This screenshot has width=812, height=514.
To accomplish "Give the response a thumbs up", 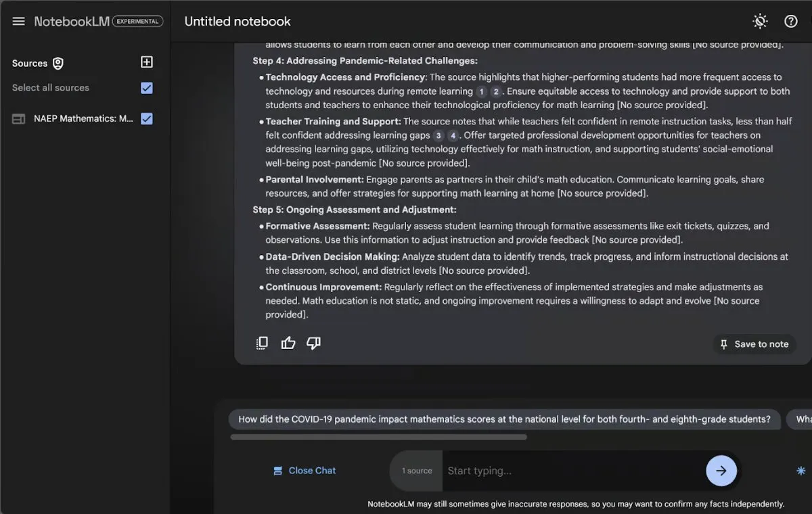I will [x=288, y=343].
